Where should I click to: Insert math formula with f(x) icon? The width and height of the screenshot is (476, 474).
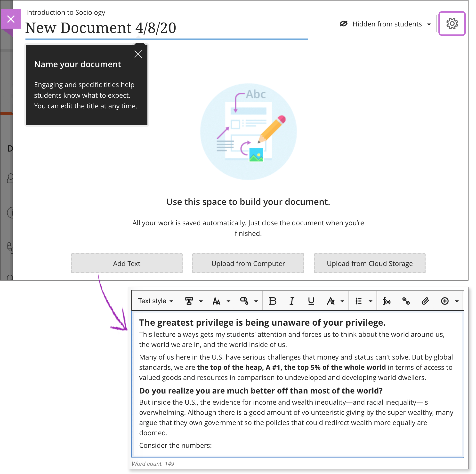(x=386, y=301)
